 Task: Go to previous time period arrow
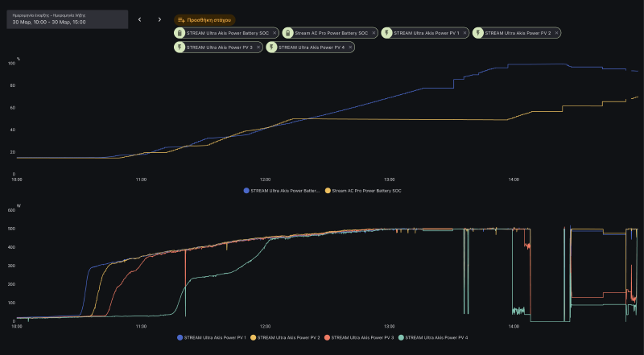(x=139, y=19)
